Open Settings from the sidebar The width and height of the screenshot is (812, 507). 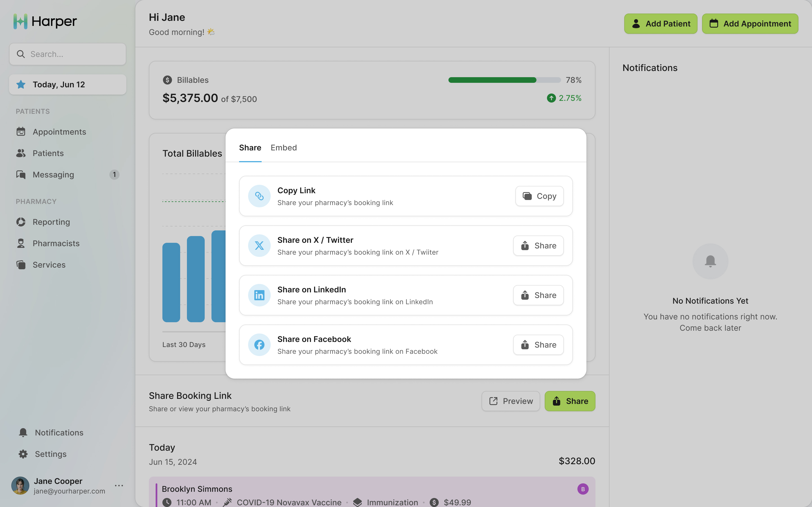pyautogui.click(x=51, y=454)
